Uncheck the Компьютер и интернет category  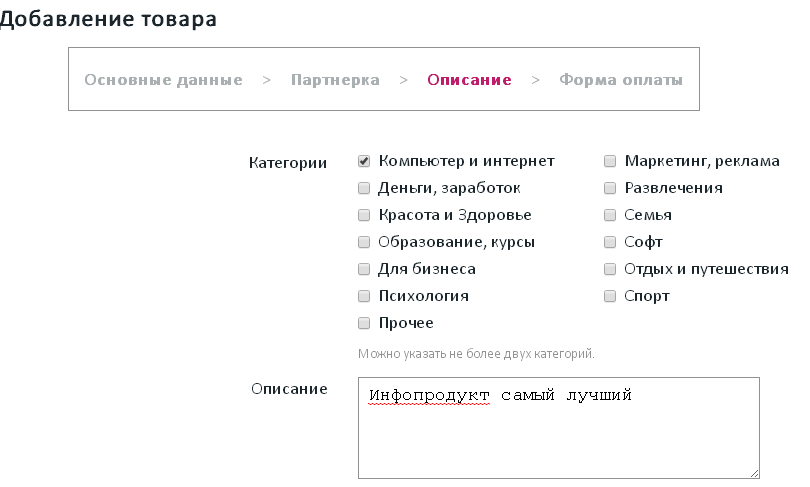(364, 161)
